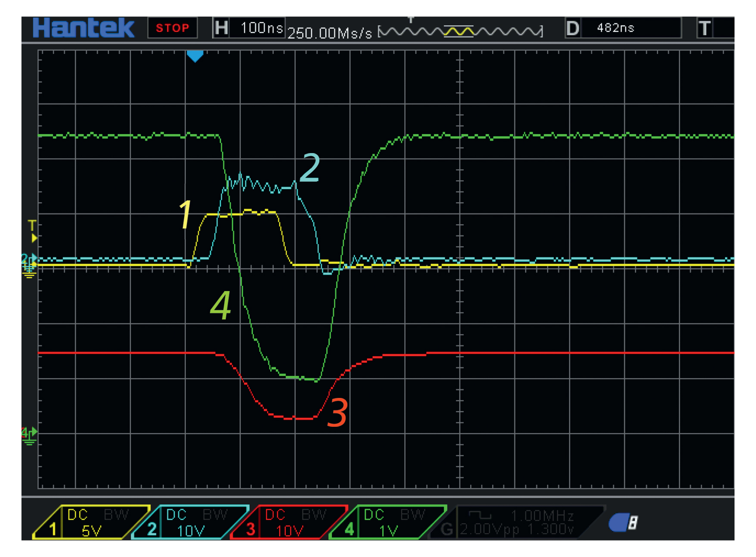Viewport: 756px width, 557px height.
Task: Click the red STOP run-state indicator
Action: [x=172, y=28]
